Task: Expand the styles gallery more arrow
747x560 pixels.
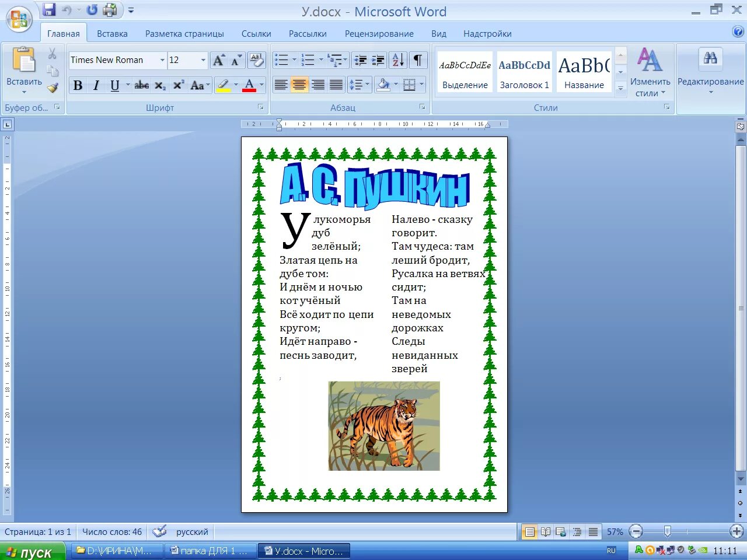Action: pyautogui.click(x=621, y=89)
